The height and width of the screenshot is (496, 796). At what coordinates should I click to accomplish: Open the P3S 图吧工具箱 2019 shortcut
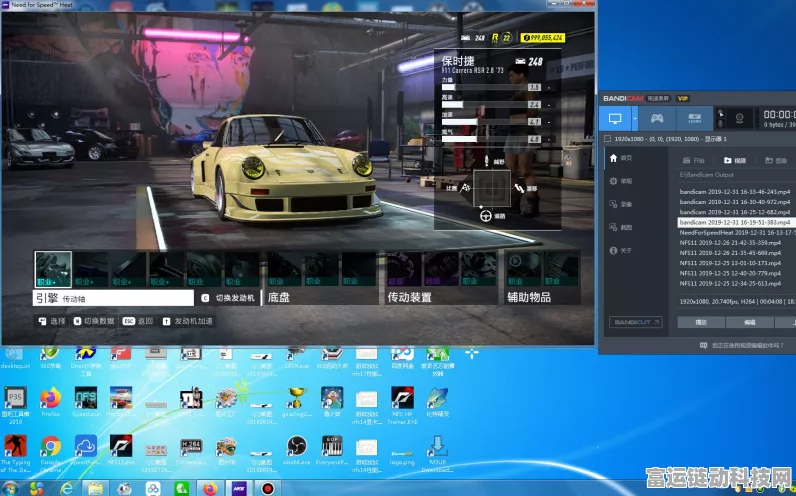tap(15, 405)
